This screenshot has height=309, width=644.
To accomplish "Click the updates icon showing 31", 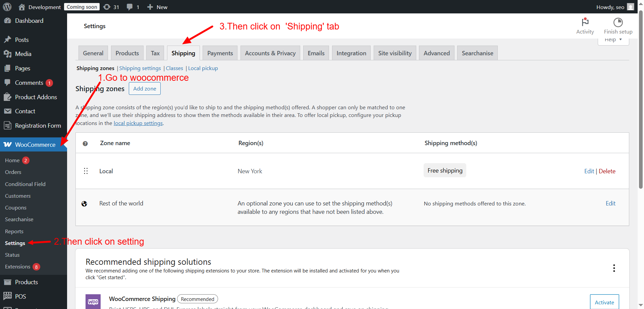I will 107,7.
